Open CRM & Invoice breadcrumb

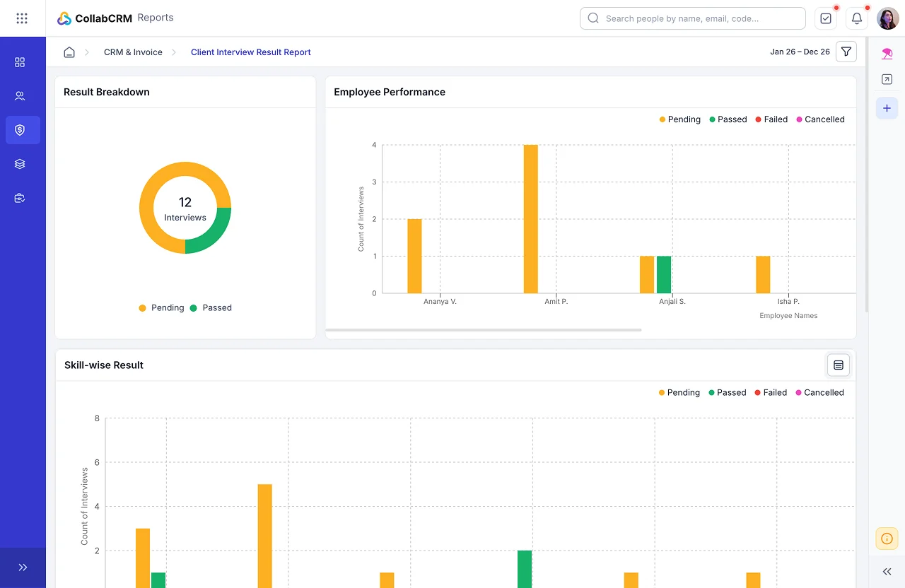(x=133, y=52)
